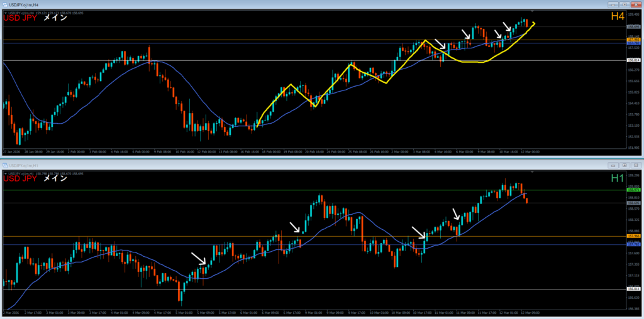Select the メイン text label in H1 chart
Image resolution: width=644 pixels, height=319 pixels.
[55, 178]
